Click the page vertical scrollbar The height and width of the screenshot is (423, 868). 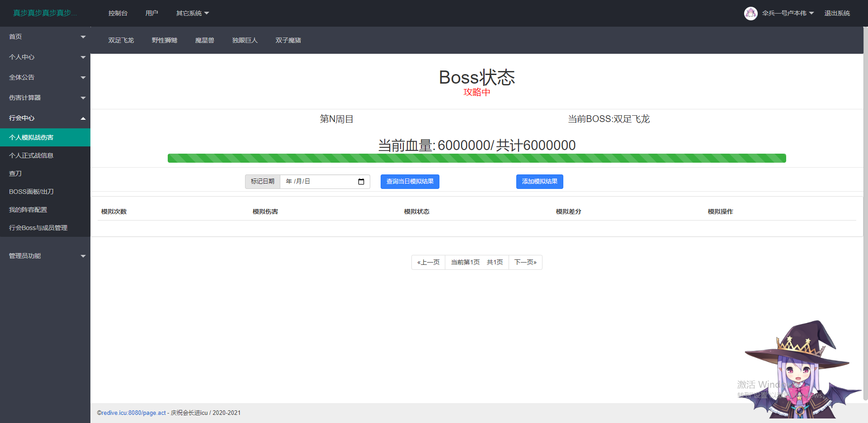[865, 214]
